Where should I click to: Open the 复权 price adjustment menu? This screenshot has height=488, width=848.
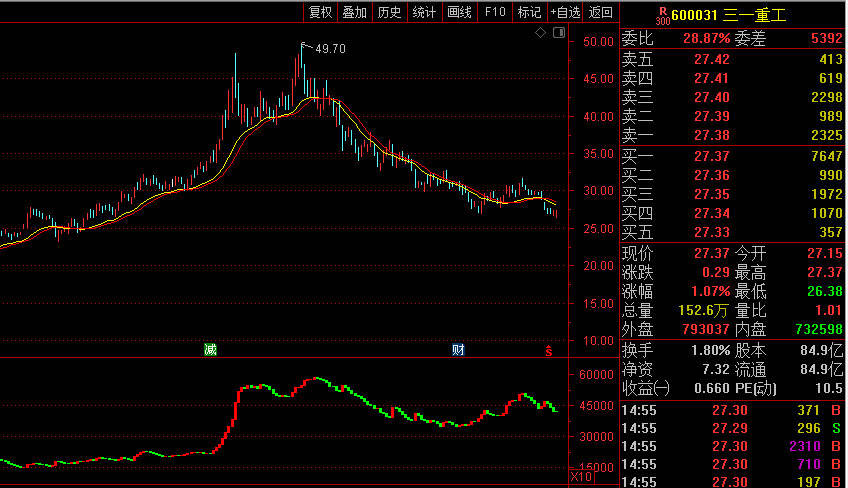320,12
